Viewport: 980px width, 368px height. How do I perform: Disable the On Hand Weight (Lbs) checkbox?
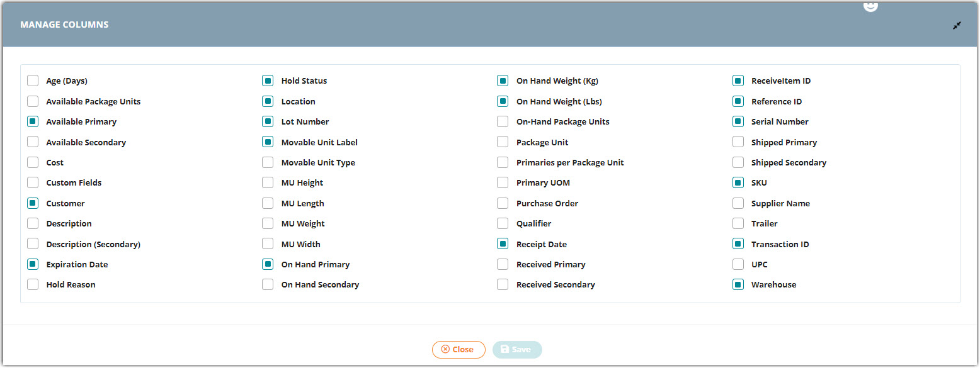(503, 101)
